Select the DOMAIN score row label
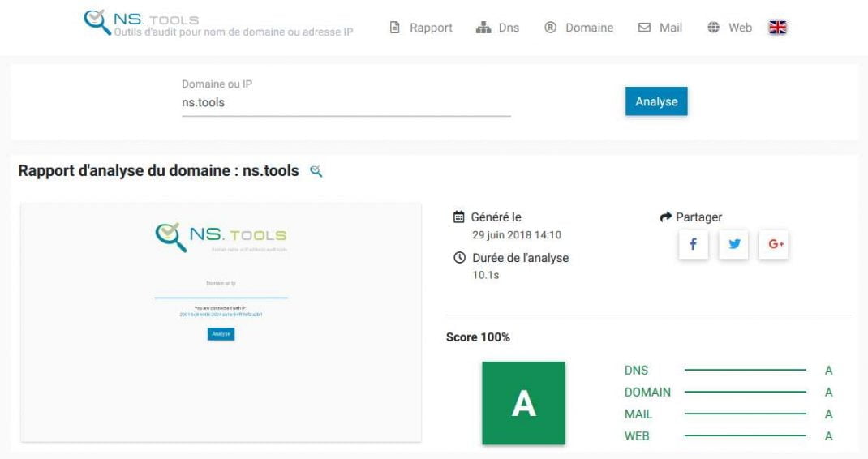Screen dimensions: 868x459 click(647, 393)
